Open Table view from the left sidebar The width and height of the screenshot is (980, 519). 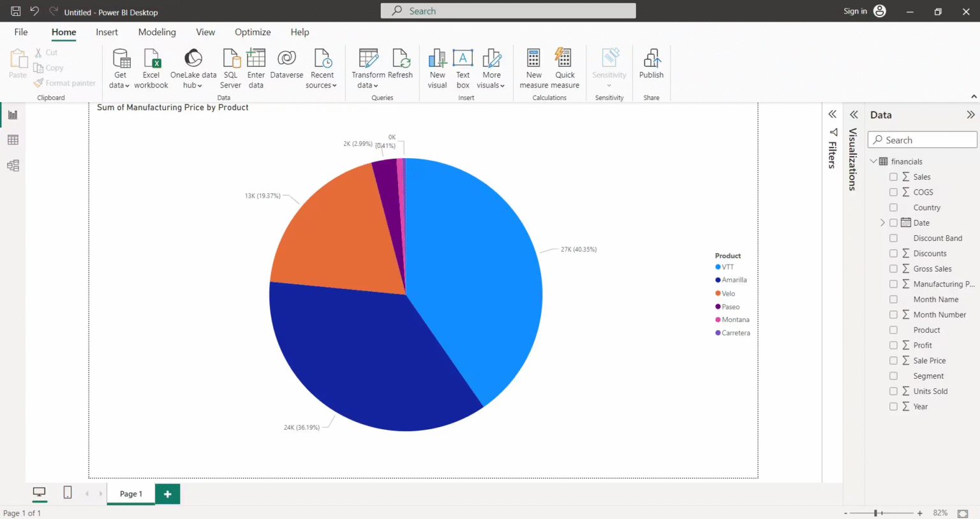point(13,140)
